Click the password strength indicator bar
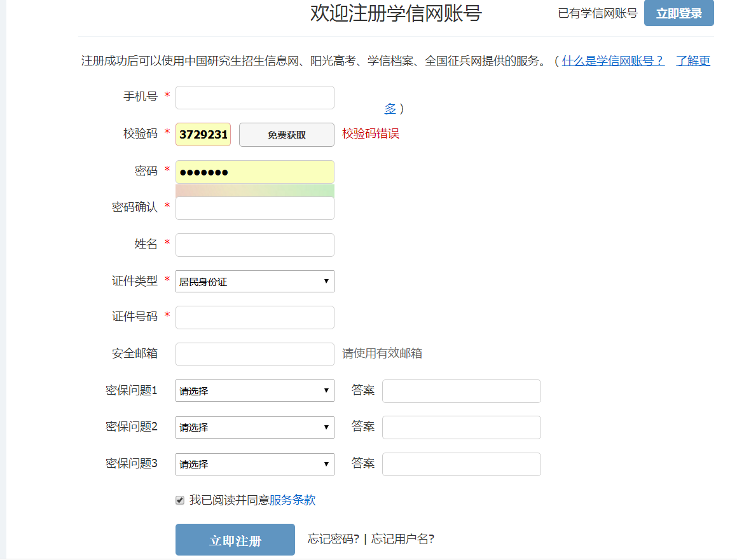 (254, 188)
